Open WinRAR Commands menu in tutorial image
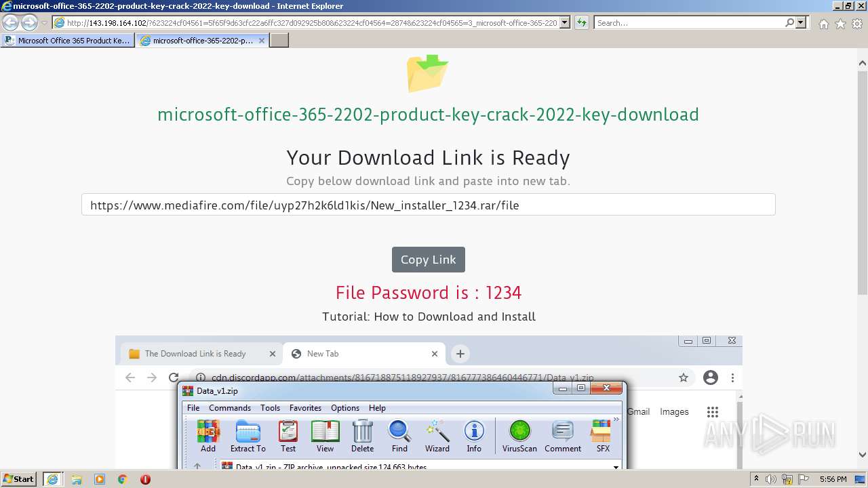Viewport: 868px width, 488px height. (230, 408)
